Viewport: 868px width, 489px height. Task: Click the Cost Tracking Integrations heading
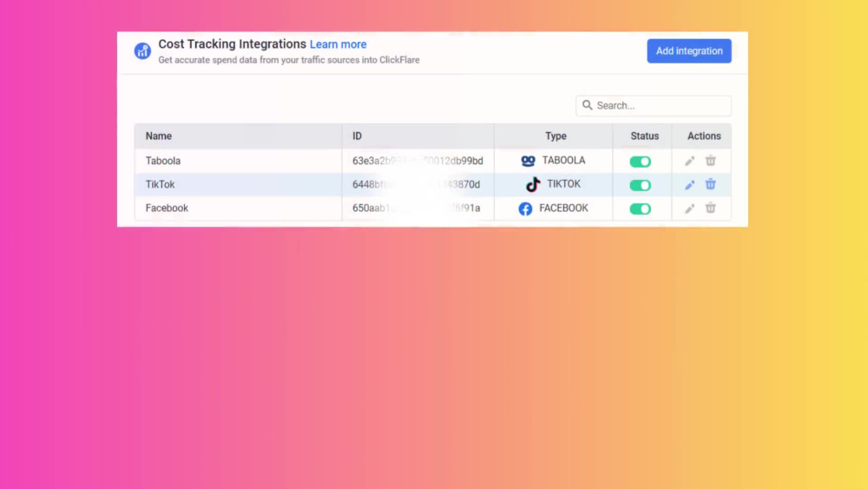pos(232,44)
